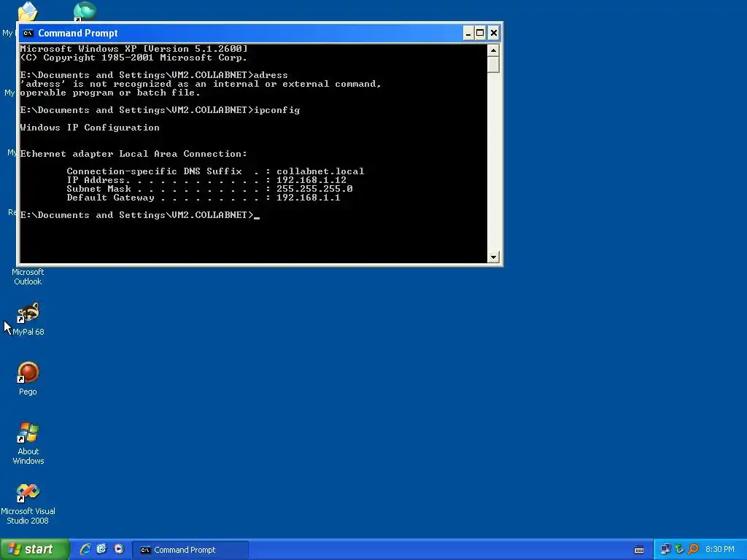Click the IP address 192.168.1.12

tap(311, 180)
